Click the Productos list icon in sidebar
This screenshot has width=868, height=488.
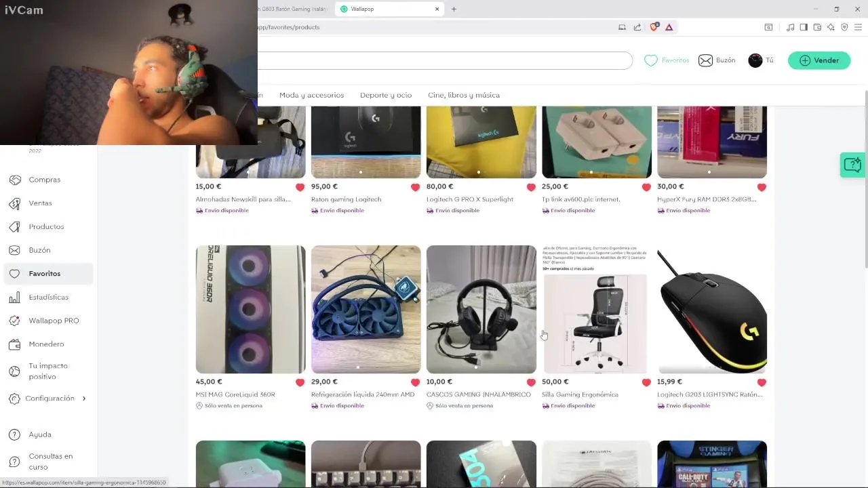pos(15,226)
